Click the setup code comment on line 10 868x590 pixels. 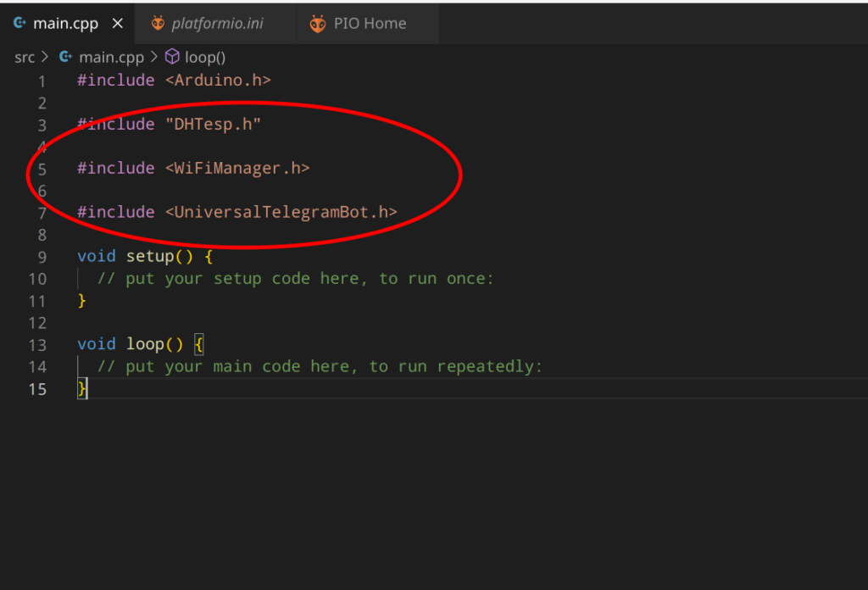point(295,278)
